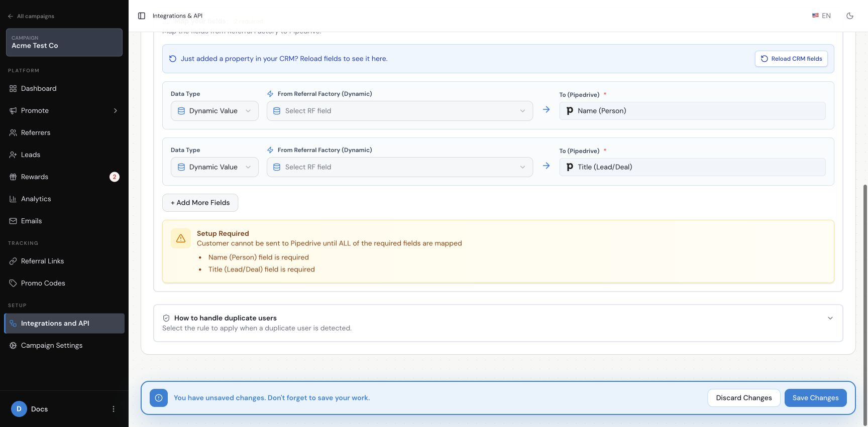This screenshot has height=427, width=868.
Task: Toggle the sidebar panel icon
Action: (142, 16)
